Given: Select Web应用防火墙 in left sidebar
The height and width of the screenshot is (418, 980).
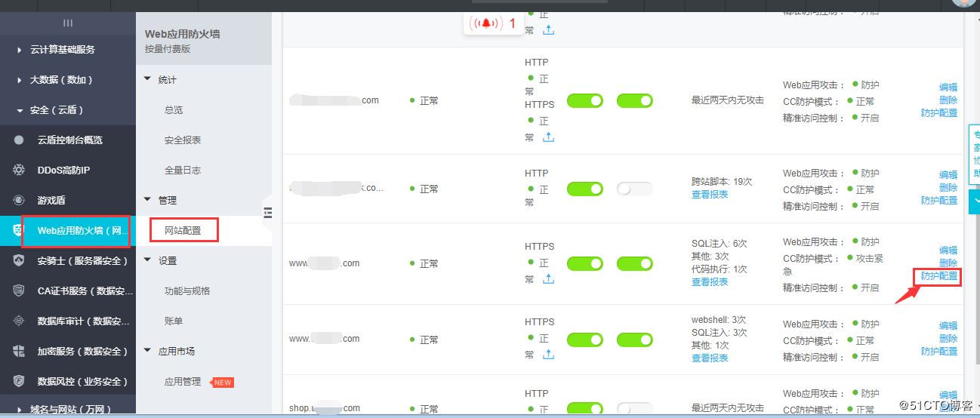Looking at the screenshot, I should point(76,230).
